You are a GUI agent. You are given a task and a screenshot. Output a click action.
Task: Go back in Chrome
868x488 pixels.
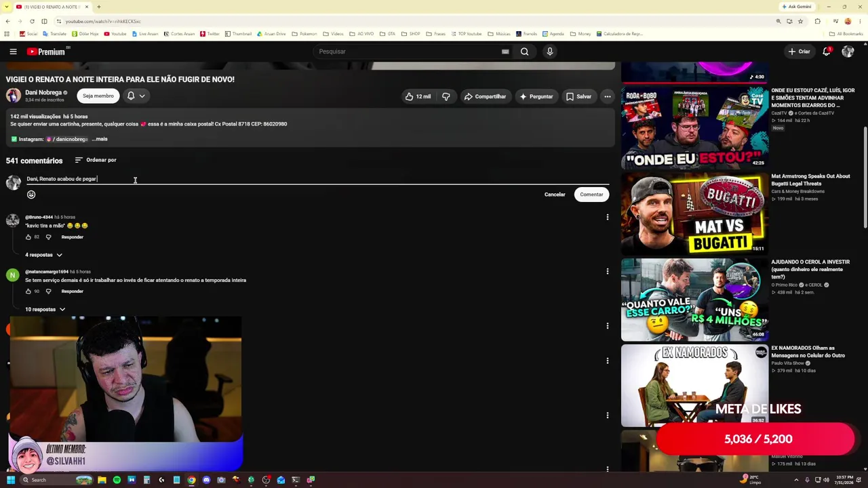pyautogui.click(x=7, y=21)
